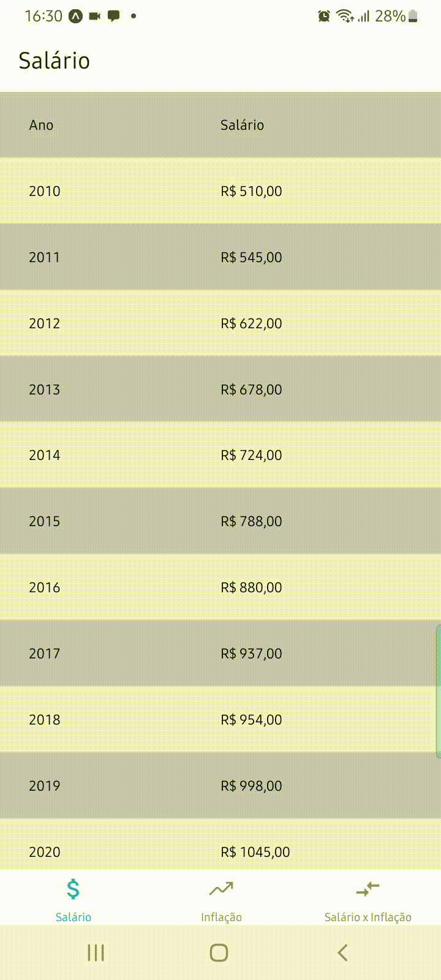Tap the 2015 year cell

point(45,521)
